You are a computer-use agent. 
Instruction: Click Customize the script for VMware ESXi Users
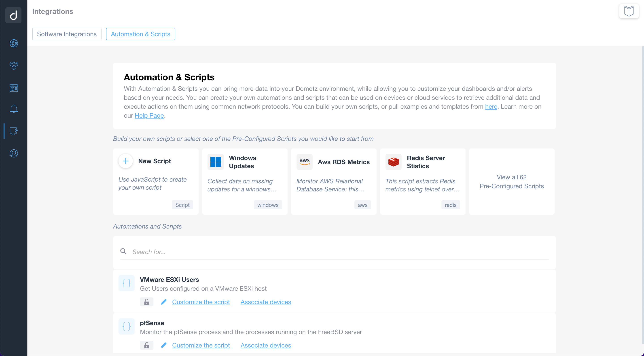201,302
